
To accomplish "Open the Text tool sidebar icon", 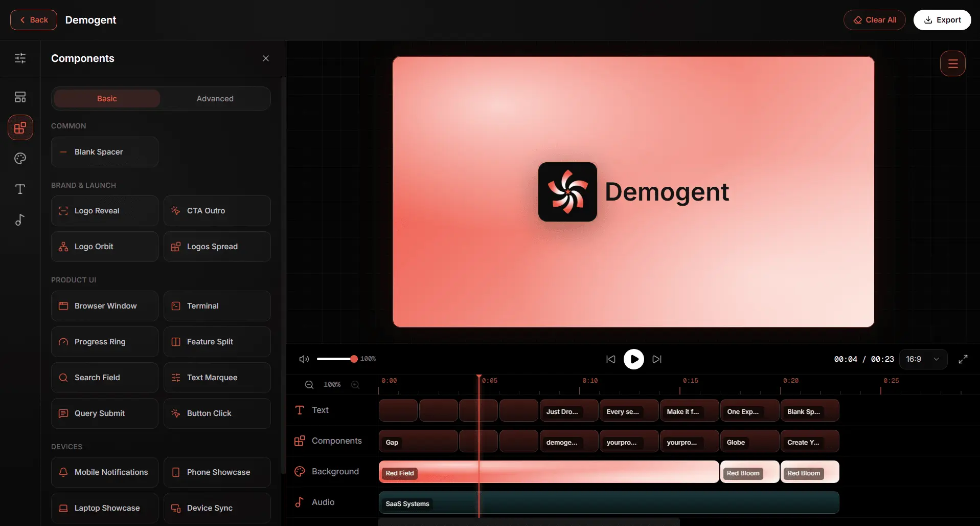I will tap(20, 189).
